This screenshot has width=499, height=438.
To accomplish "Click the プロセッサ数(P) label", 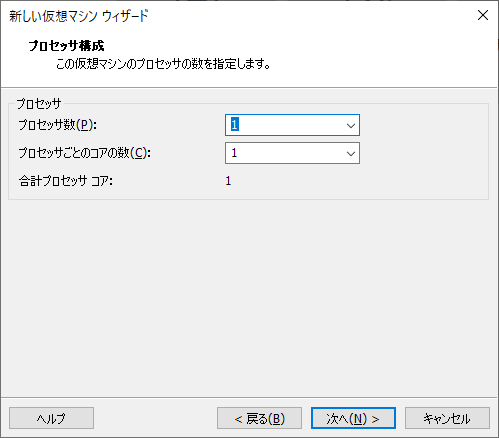I will coord(57,125).
